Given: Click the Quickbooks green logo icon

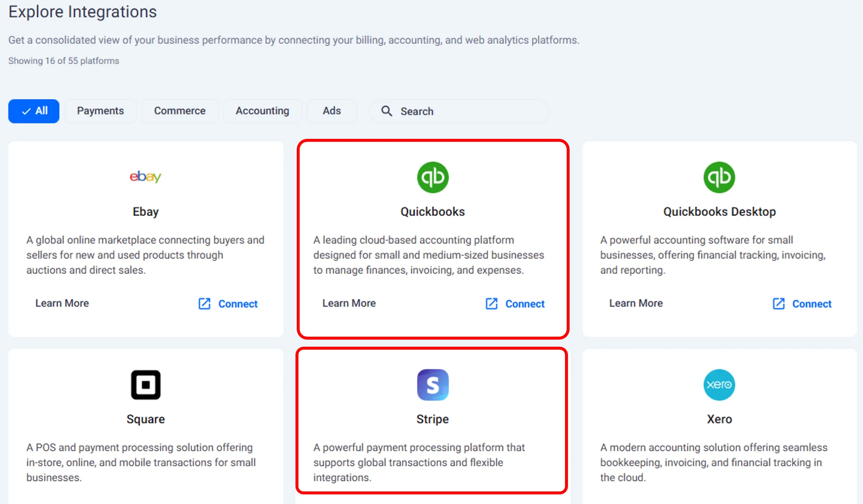Looking at the screenshot, I should pyautogui.click(x=432, y=177).
